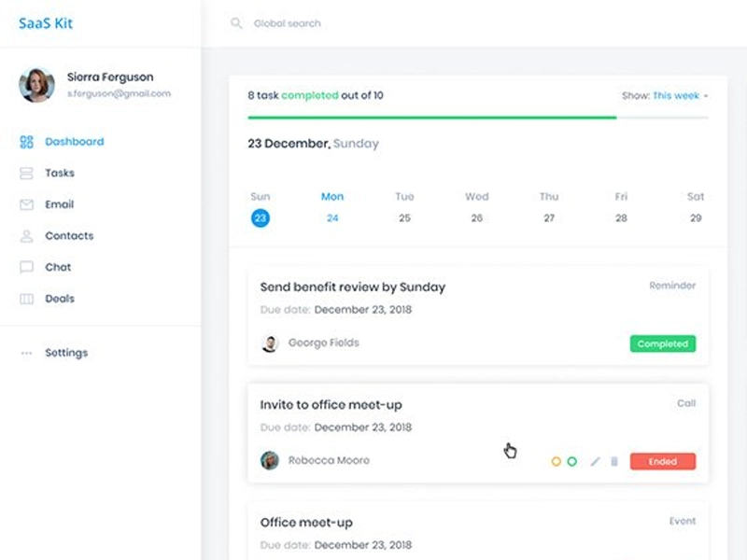Viewport: 747px width, 560px height.
Task: Click the Dashboard grid icon in sidebar
Action: coord(26,142)
